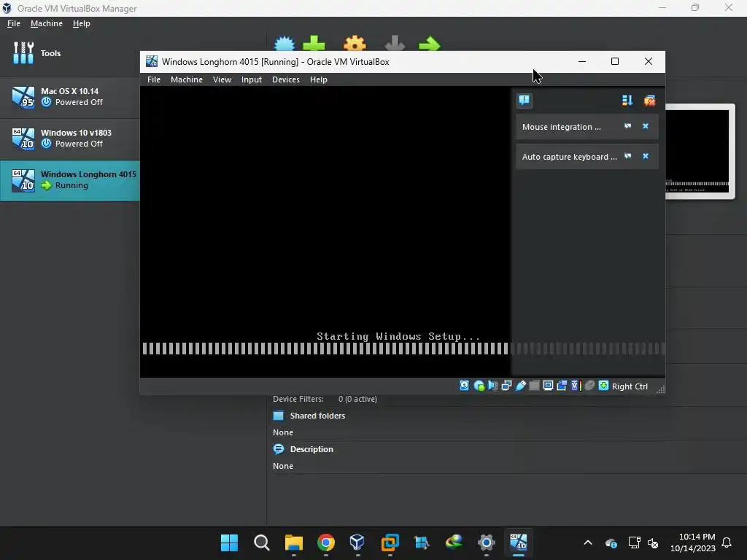Click the audio status bar icon
The width and height of the screenshot is (747, 560).
coord(492,386)
